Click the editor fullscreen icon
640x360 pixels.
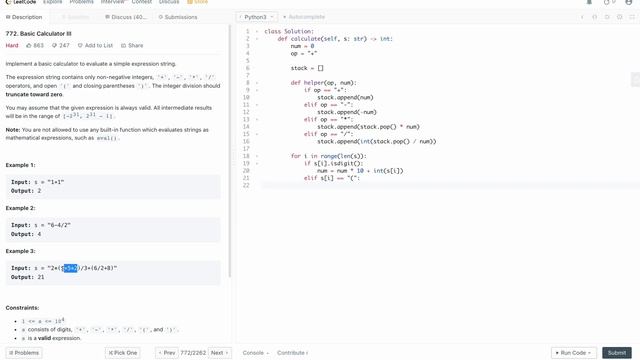[x=632, y=17]
